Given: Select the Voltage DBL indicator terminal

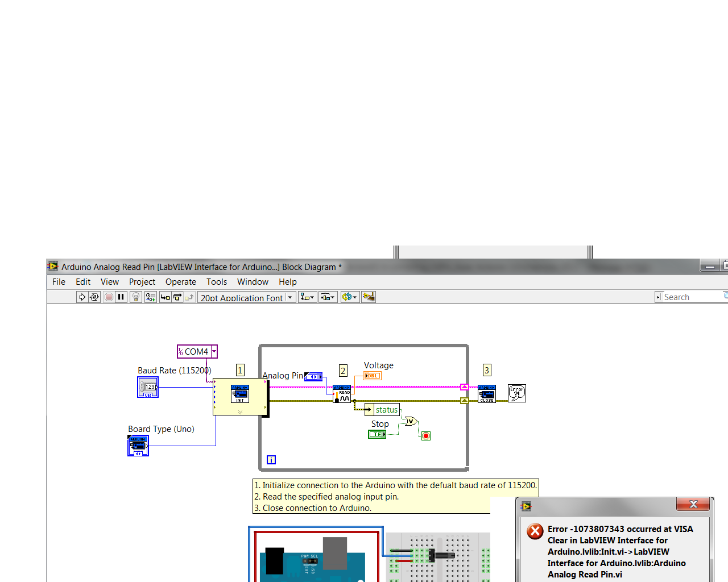Looking at the screenshot, I should 373,376.
